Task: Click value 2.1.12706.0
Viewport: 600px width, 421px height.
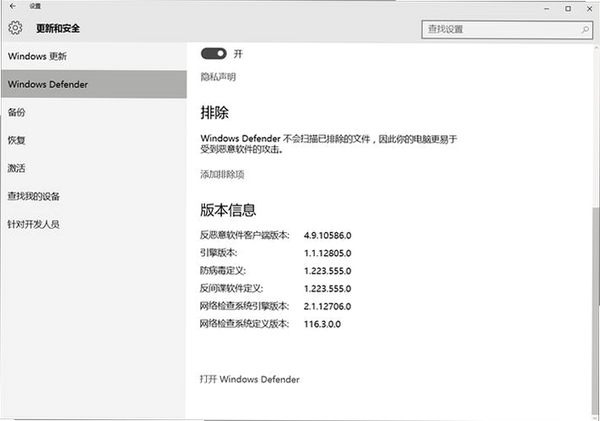Action: [328, 306]
